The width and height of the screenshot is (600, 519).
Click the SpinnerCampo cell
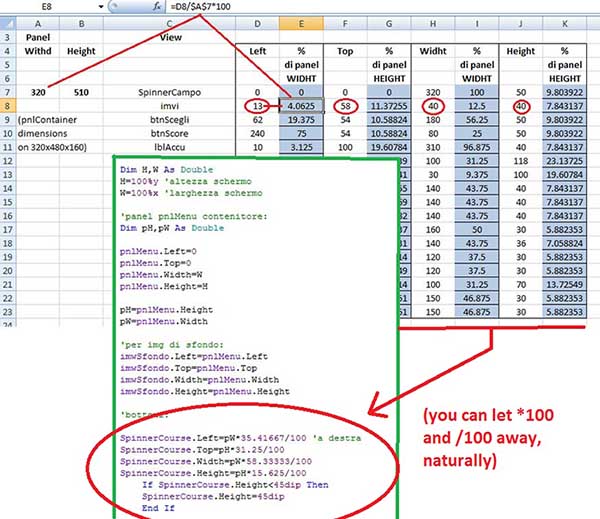[x=170, y=92]
